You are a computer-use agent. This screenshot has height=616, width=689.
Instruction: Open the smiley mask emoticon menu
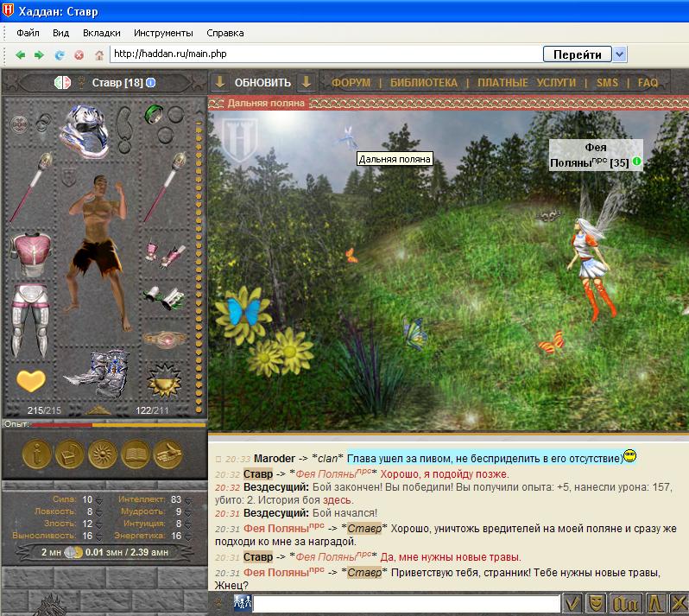[x=596, y=603]
